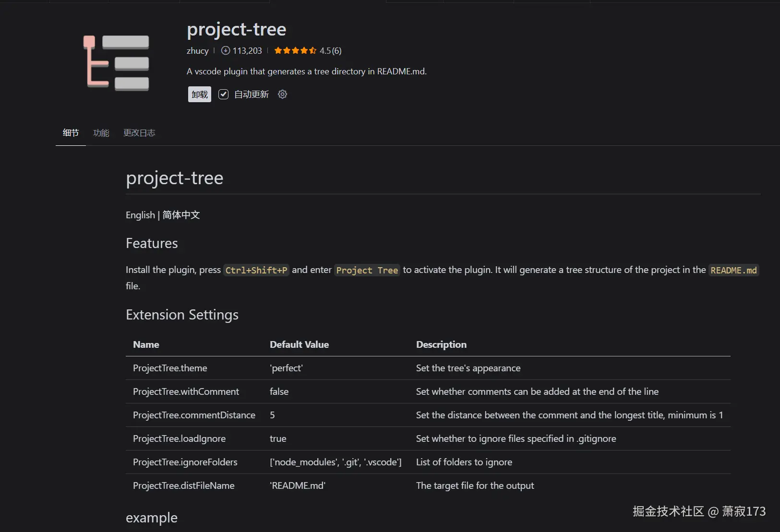Click the Ctrl+Shift+P inline code snippet
Viewport: 780px width, 532px height.
256,270
